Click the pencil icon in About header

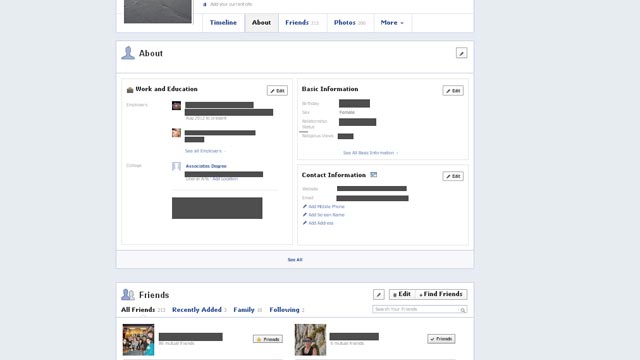click(x=461, y=53)
